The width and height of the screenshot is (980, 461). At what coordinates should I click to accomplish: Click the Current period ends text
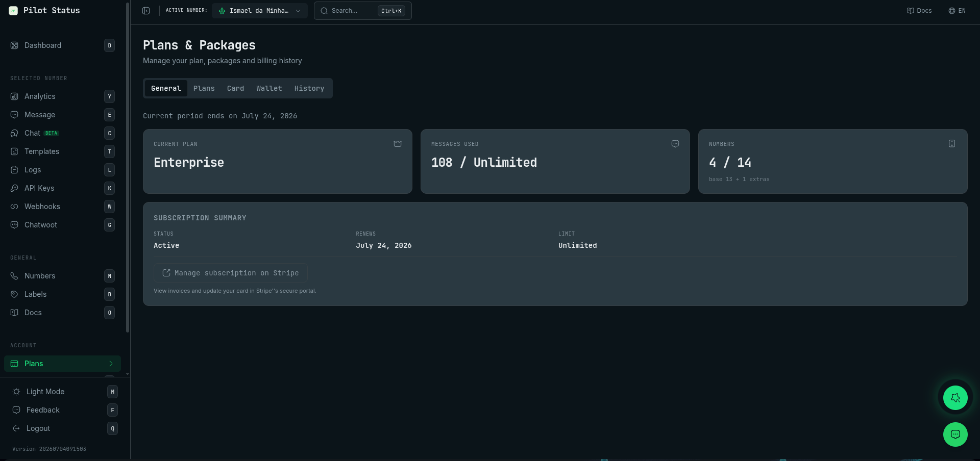[220, 116]
